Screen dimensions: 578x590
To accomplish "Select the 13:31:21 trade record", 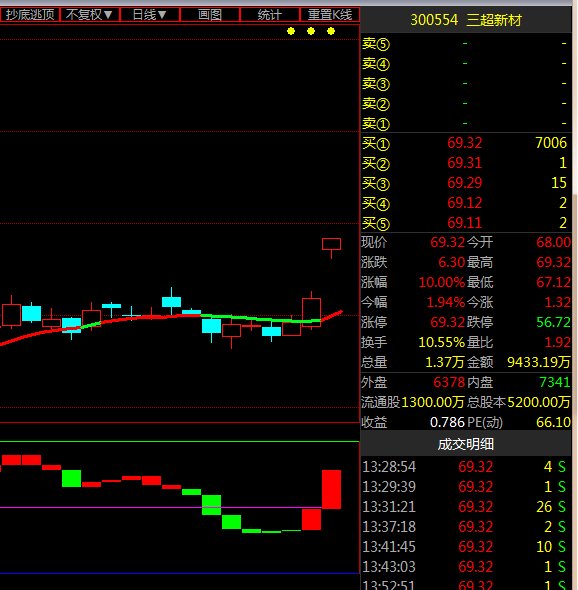I will click(465, 507).
